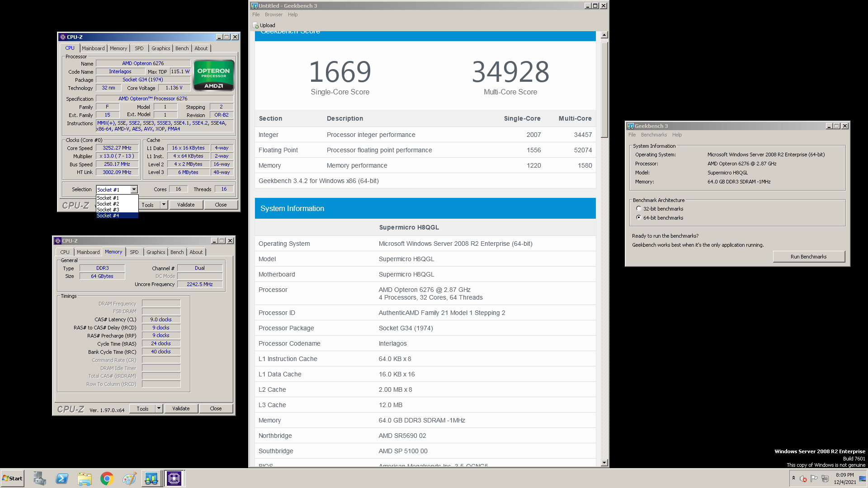This screenshot has height=488, width=868.
Task: Click Close button in lower CPU-Z window
Action: tap(216, 408)
